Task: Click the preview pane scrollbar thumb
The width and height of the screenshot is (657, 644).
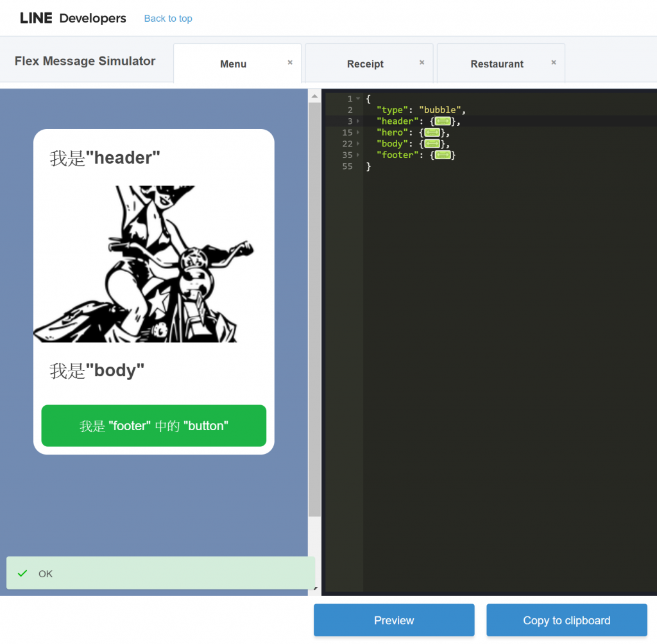Action: [x=314, y=309]
